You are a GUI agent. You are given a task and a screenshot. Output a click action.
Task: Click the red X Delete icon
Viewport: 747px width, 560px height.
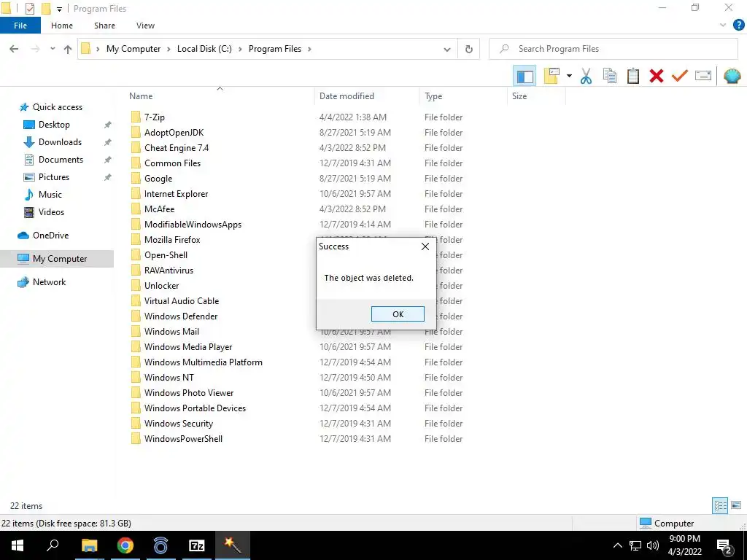[657, 76]
